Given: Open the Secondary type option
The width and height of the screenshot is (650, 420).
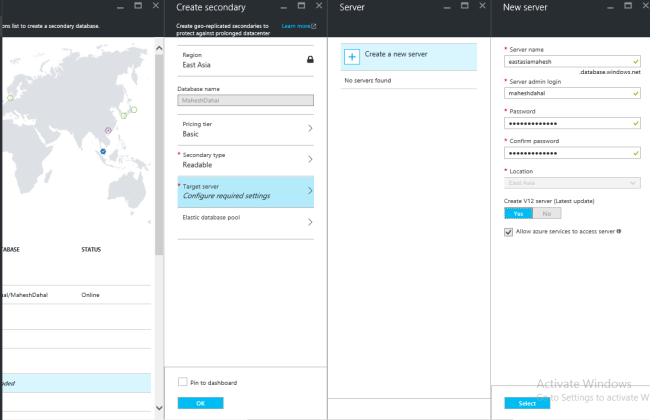Looking at the screenshot, I should (x=246, y=158).
